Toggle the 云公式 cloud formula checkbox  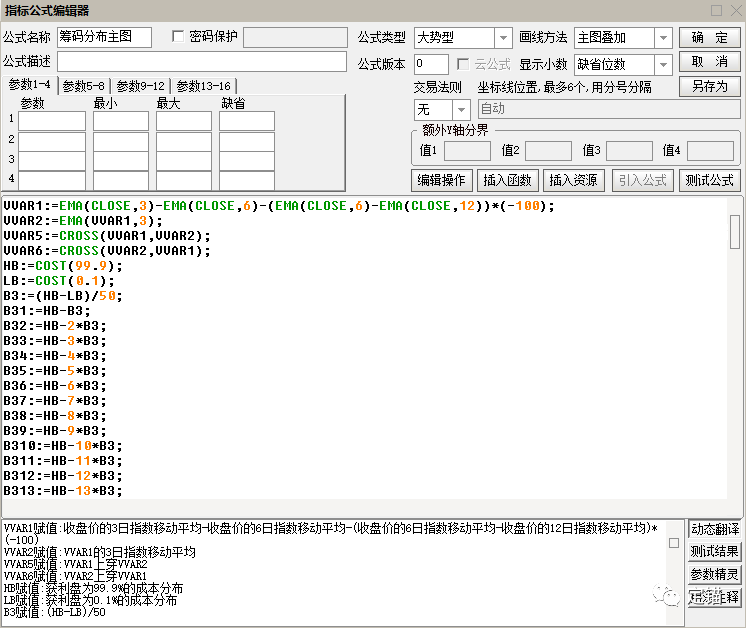[x=462, y=64]
